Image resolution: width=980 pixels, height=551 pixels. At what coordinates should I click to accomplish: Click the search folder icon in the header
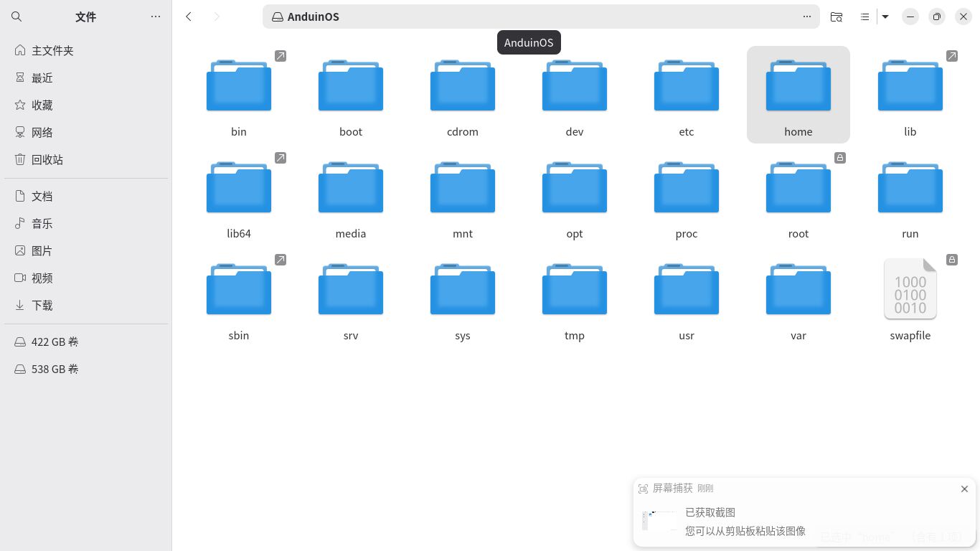click(x=836, y=17)
